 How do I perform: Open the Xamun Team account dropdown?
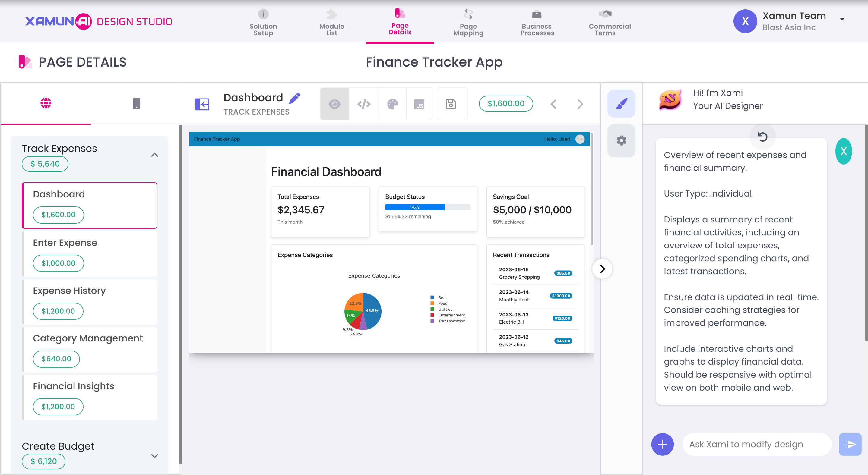(x=842, y=19)
